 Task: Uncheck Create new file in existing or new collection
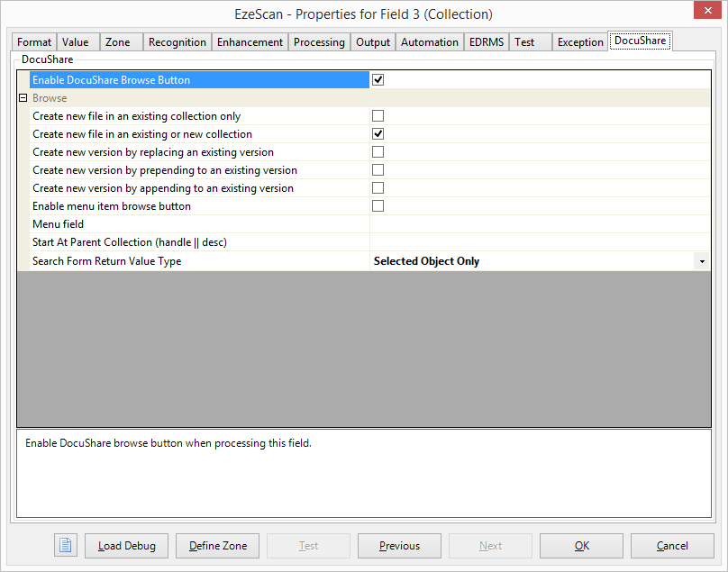378,134
